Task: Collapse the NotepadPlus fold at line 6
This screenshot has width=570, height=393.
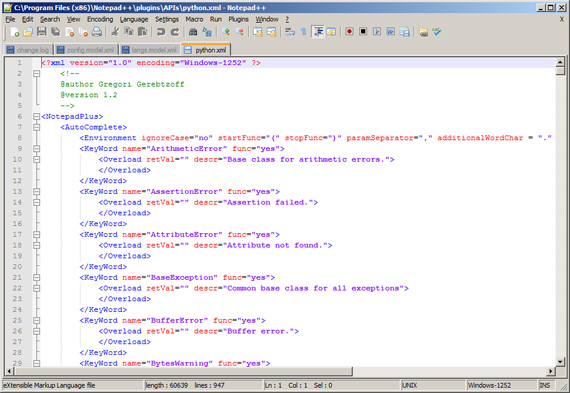Action: (x=36, y=116)
